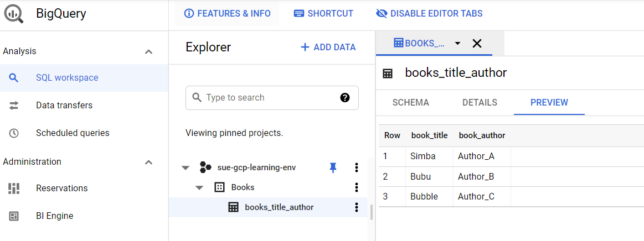This screenshot has height=241, width=644.
Task: Click the BigQuery logo icon
Action: (x=14, y=14)
